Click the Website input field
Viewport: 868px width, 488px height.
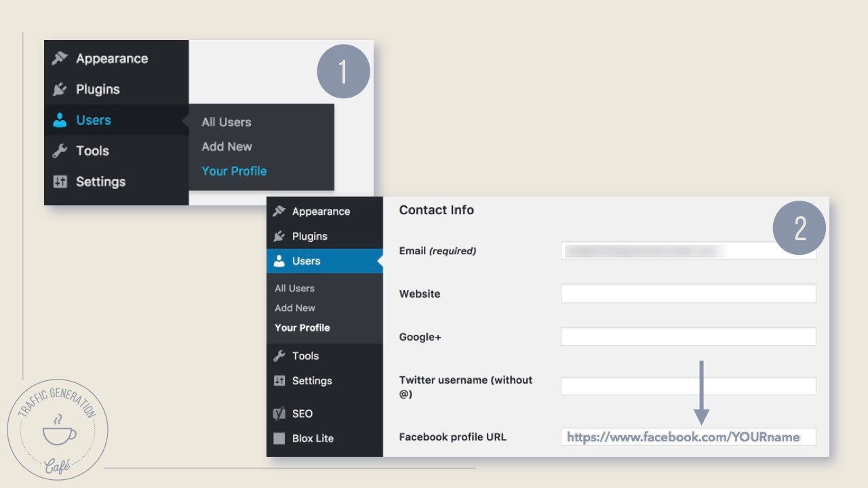pyautogui.click(x=688, y=293)
